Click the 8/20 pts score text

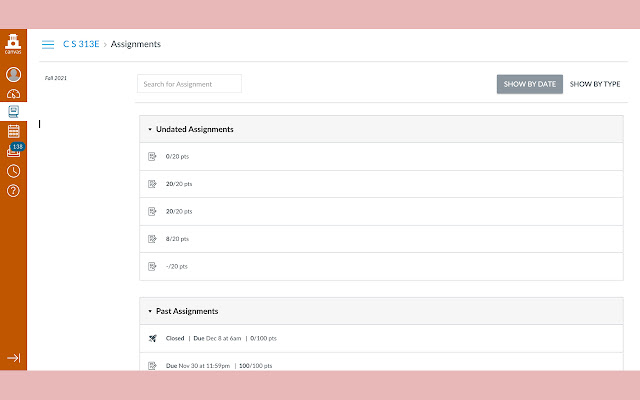pos(177,239)
